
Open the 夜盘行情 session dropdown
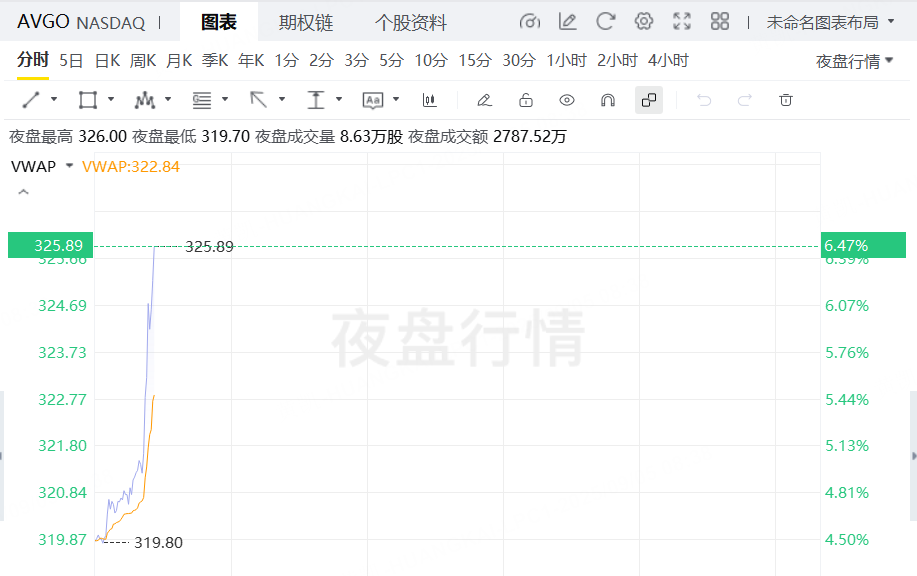(x=854, y=61)
